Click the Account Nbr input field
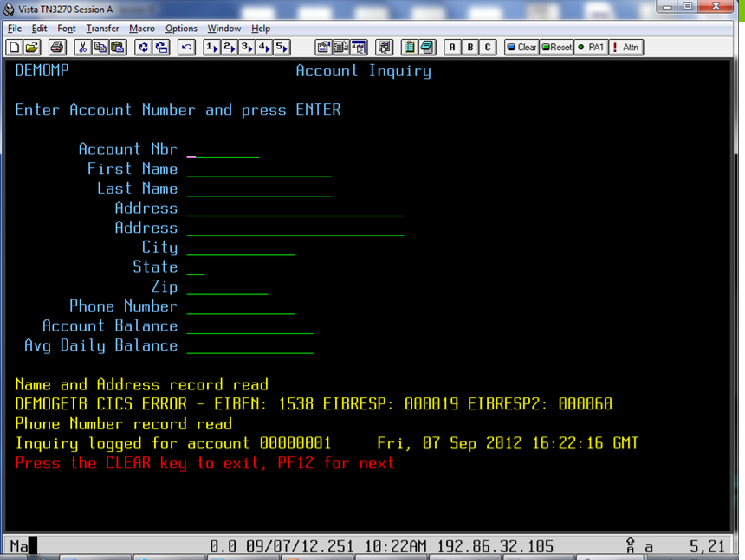The image size is (745, 560). [x=221, y=153]
